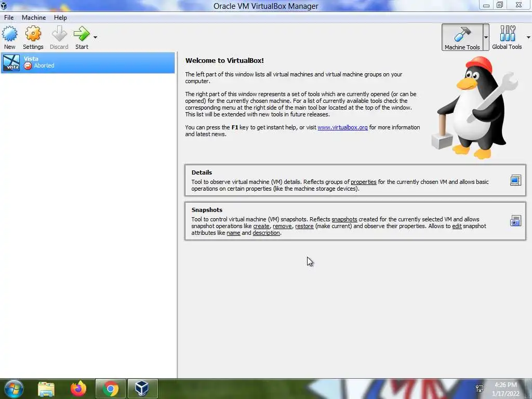Click the snapshots link in Snapshots panel
Viewport: 532px width, 399px height.
point(344,219)
